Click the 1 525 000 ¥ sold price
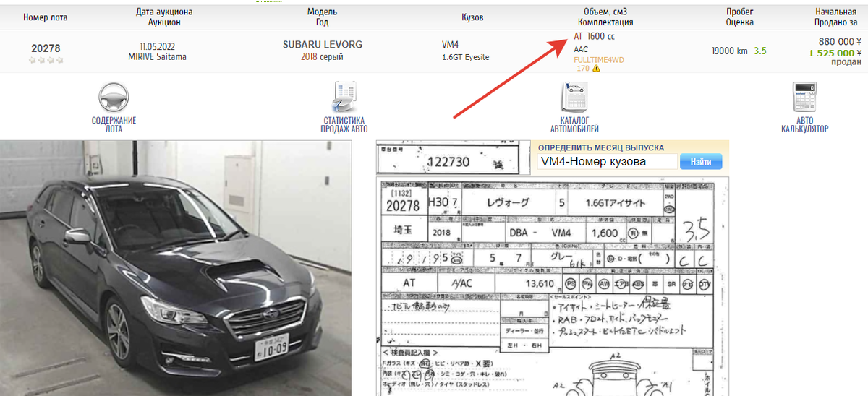The height and width of the screenshot is (396, 868). (835, 53)
